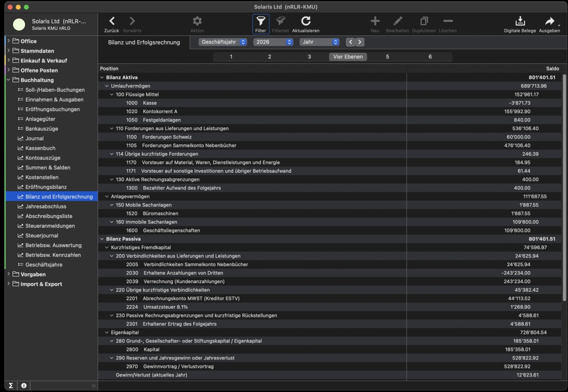This screenshot has width=568, height=392.
Task: Click the vertical scrollbar of the table
Action: 564,189
